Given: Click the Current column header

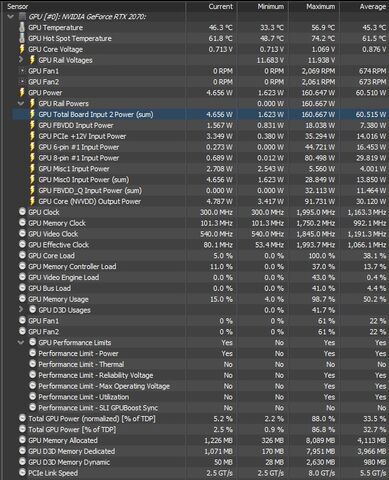Looking at the screenshot, I should tap(220, 6).
